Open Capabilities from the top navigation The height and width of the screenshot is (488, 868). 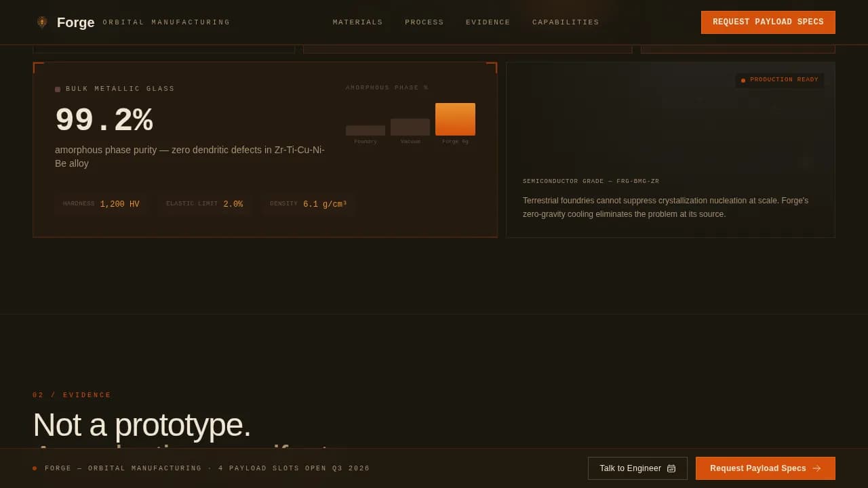point(566,22)
